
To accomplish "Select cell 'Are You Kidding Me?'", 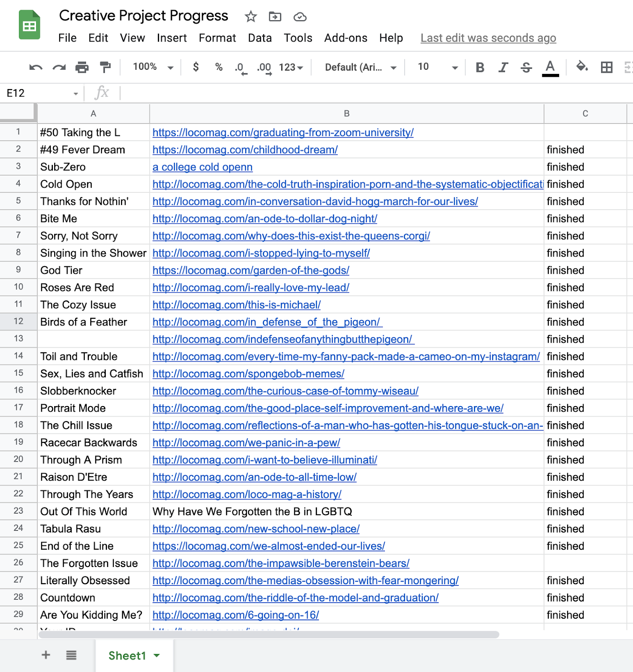I will click(x=93, y=615).
